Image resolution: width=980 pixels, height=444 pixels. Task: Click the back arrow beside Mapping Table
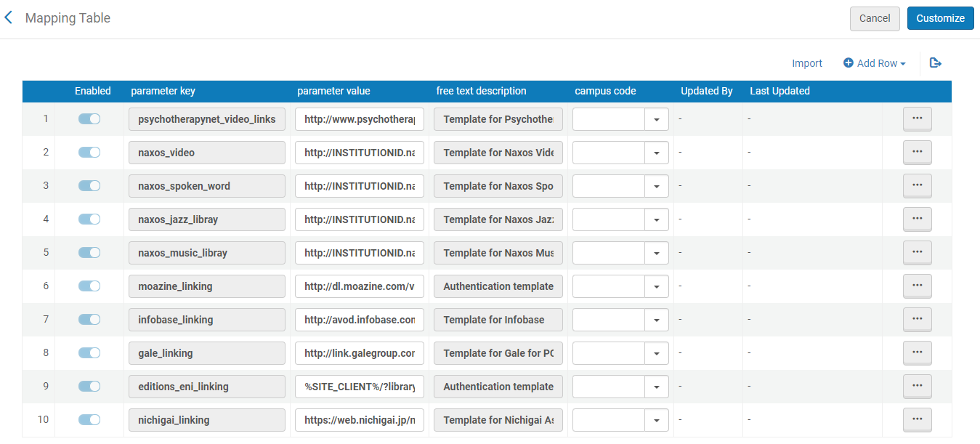9,18
